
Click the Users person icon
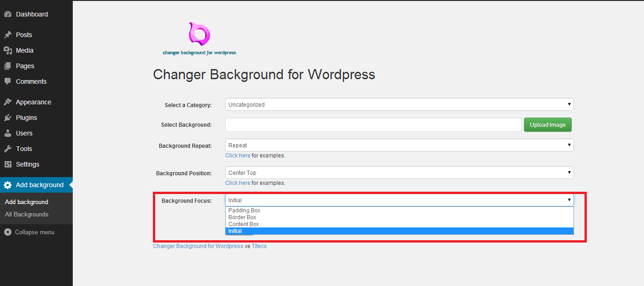tap(7, 133)
